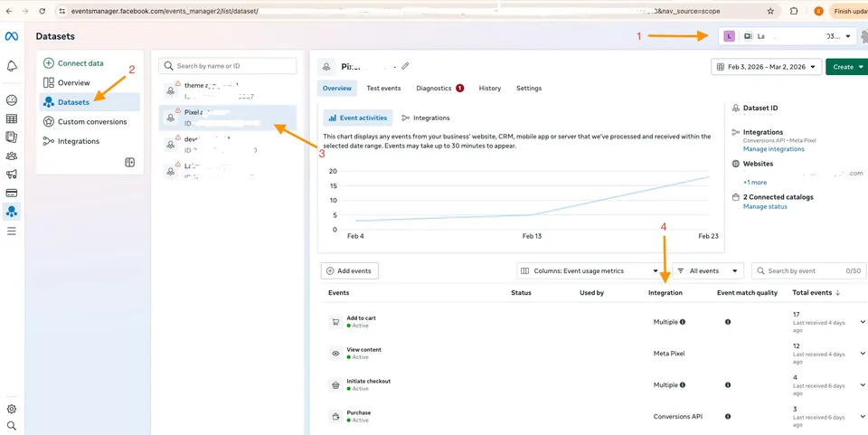
Task: Open the campaigns table icon in sidebar
Action: coord(12,118)
